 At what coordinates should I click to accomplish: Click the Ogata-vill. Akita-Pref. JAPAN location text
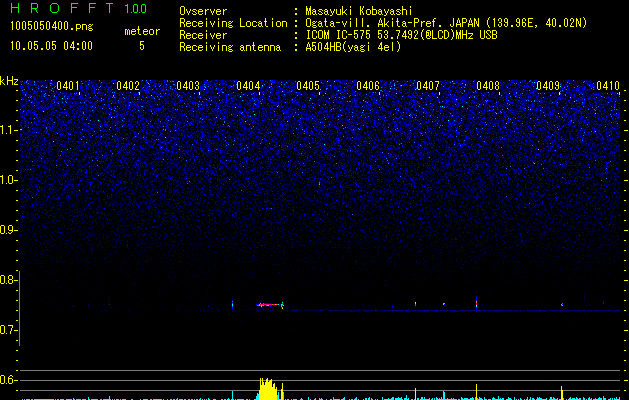(x=446, y=23)
